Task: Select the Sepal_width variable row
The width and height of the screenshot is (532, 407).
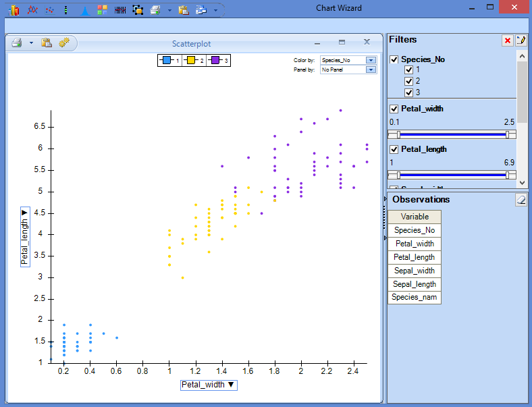Action: click(415, 271)
